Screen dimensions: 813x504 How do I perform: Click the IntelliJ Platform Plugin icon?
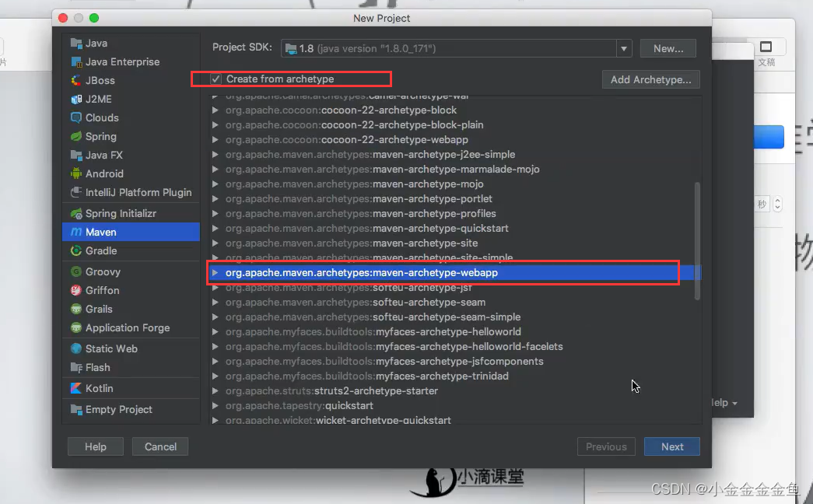76,192
